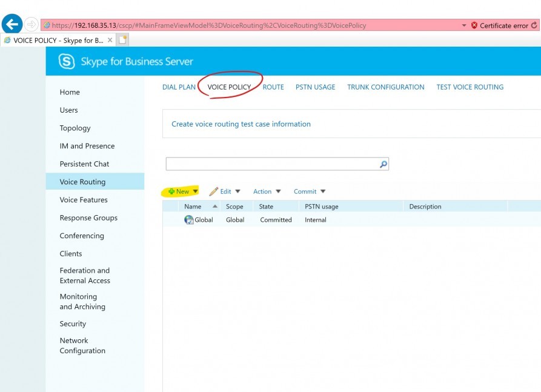Open Topology in the sidebar
The width and height of the screenshot is (541, 392).
click(x=75, y=128)
